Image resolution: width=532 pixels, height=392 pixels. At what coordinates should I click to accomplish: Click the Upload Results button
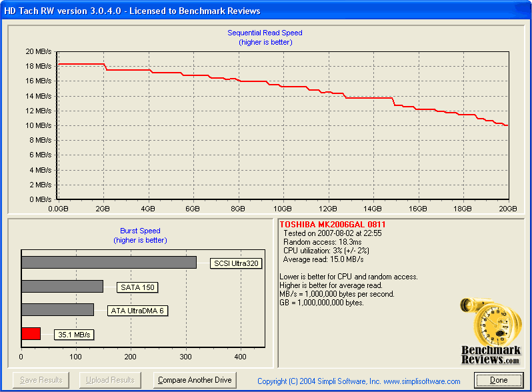click(x=110, y=380)
